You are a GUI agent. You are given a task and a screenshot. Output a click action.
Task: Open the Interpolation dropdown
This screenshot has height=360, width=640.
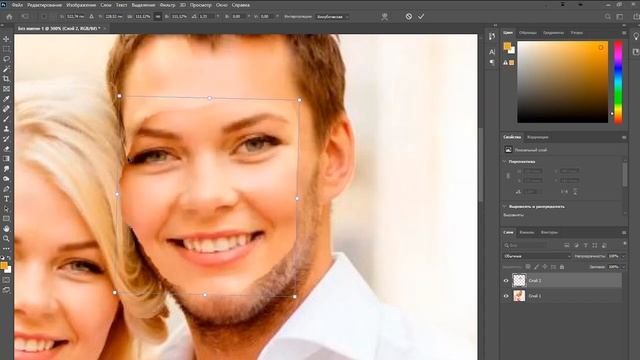tap(333, 17)
